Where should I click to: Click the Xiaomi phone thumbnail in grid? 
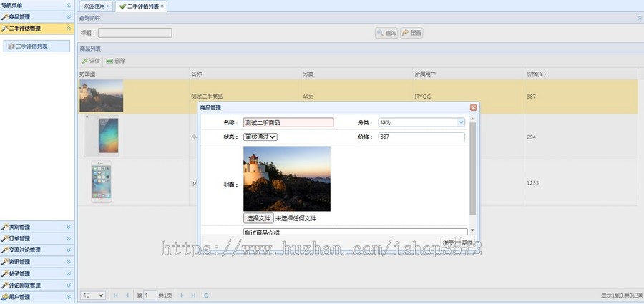pos(102,136)
